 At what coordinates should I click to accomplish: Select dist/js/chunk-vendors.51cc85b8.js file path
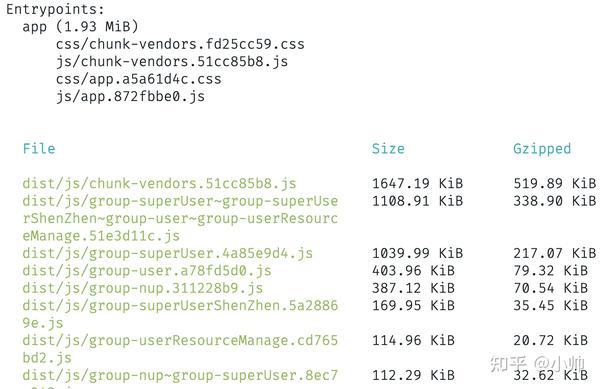point(159,184)
